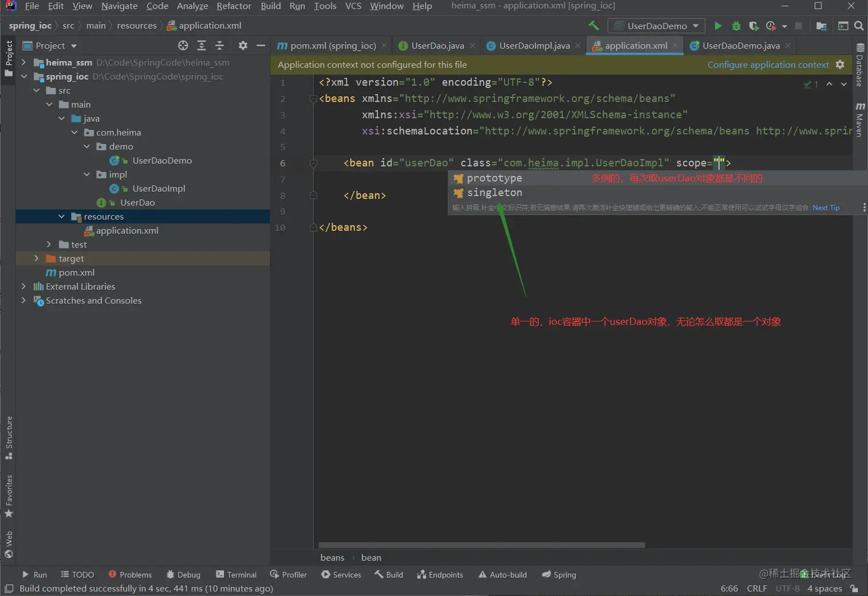Expand the test folder
Screen dimensions: 868x596
click(x=49, y=244)
